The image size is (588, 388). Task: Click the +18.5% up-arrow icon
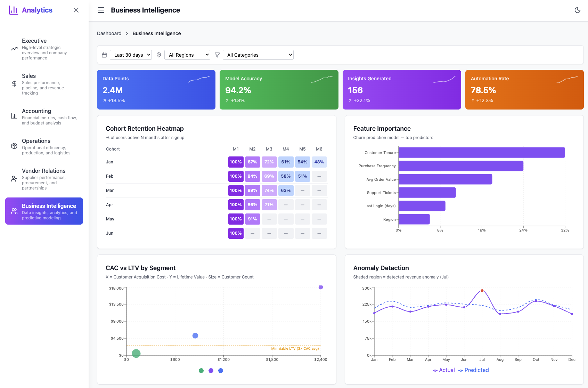pyautogui.click(x=105, y=100)
